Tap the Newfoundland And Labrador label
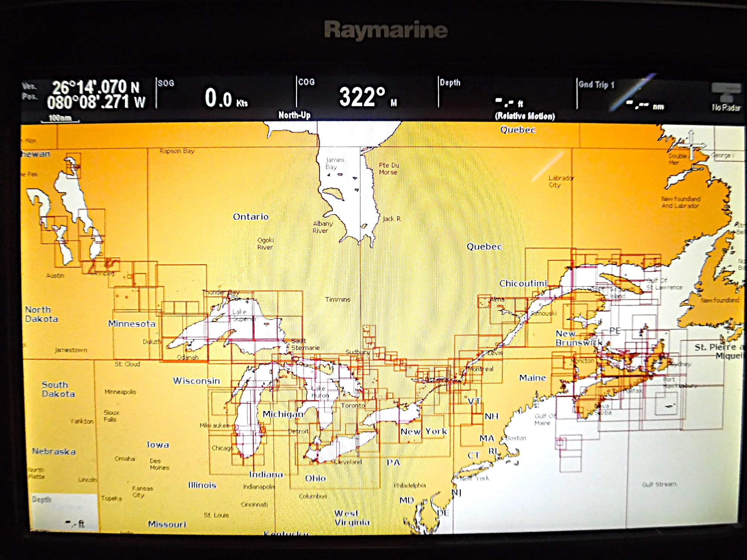The image size is (747, 560). coord(681,202)
